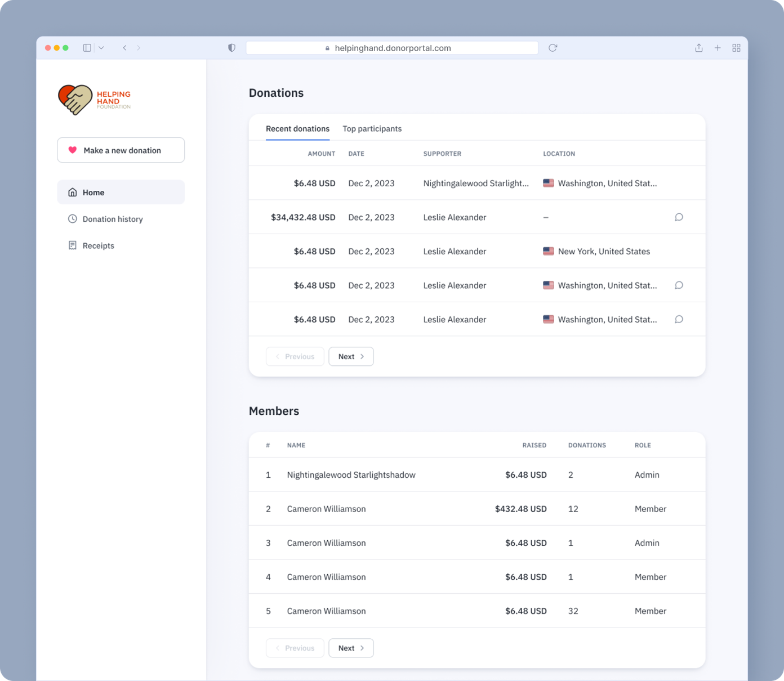Open the sidebar options chevron dropdown
This screenshot has width=784, height=681.
[101, 48]
